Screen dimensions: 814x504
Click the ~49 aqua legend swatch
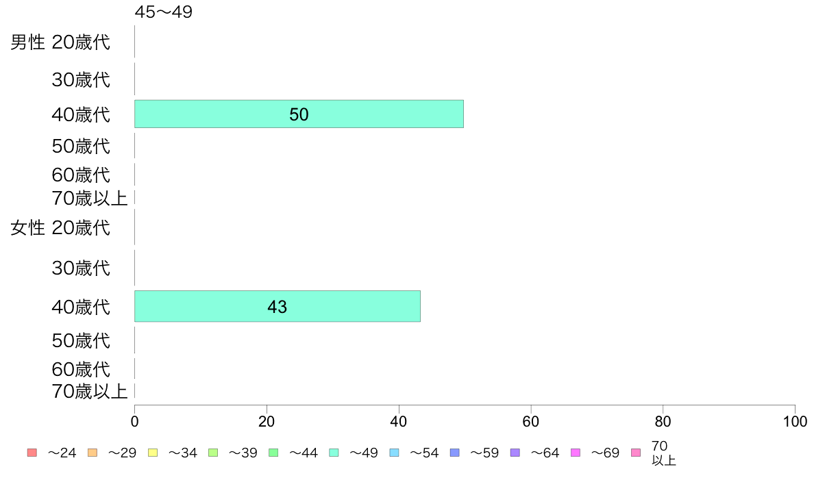[x=334, y=453]
